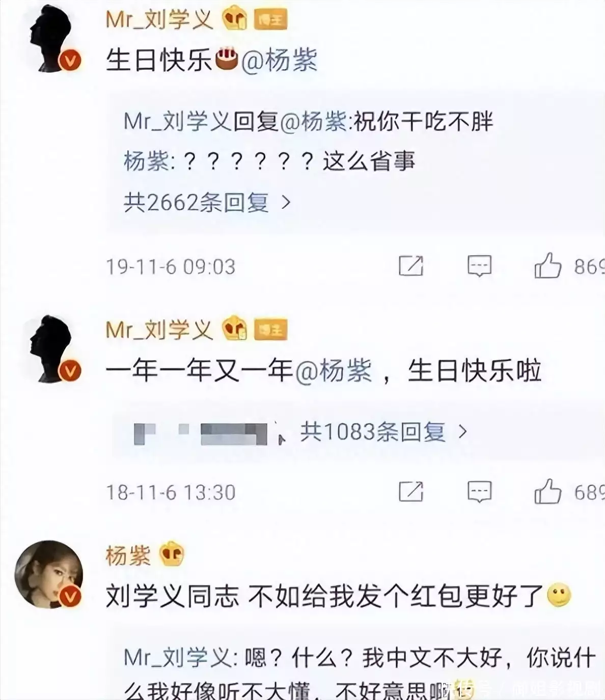Tap 博主 badge on first comment
The width and height of the screenshot is (605, 700).
271,20
